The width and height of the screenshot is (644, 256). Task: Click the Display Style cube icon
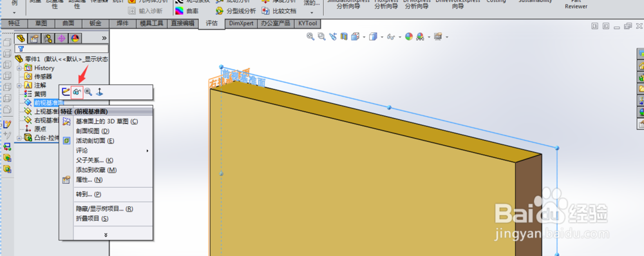tap(373, 37)
